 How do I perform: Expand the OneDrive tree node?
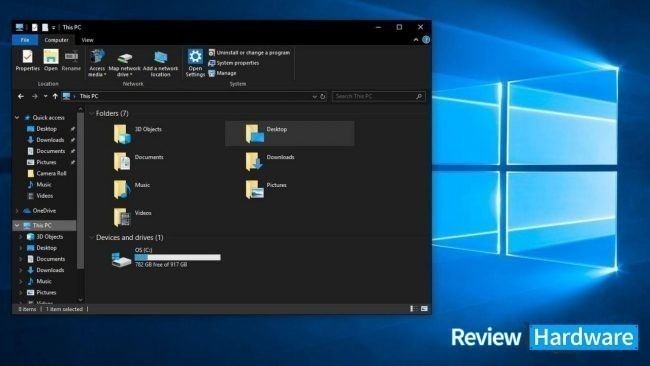17,211
